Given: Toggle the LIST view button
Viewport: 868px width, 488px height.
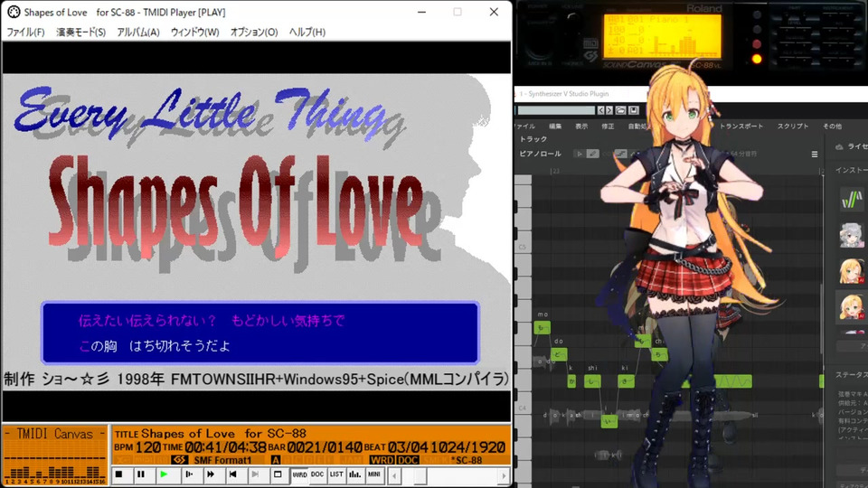Looking at the screenshot, I should [336, 474].
